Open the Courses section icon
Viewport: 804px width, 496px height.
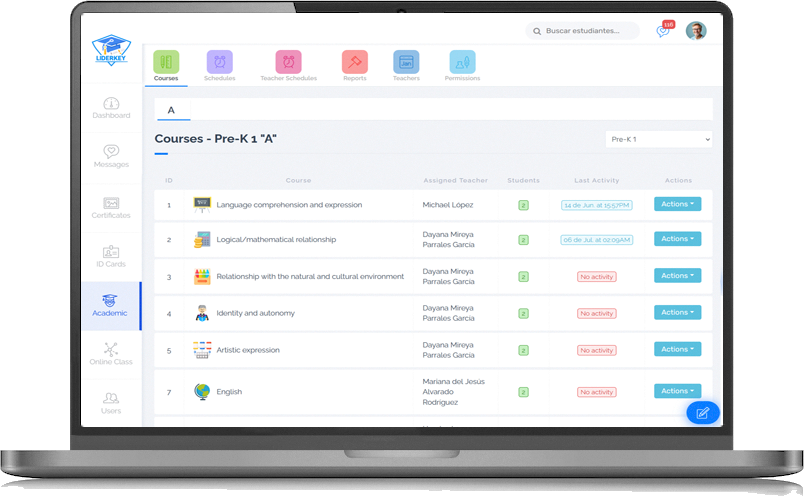point(166,62)
